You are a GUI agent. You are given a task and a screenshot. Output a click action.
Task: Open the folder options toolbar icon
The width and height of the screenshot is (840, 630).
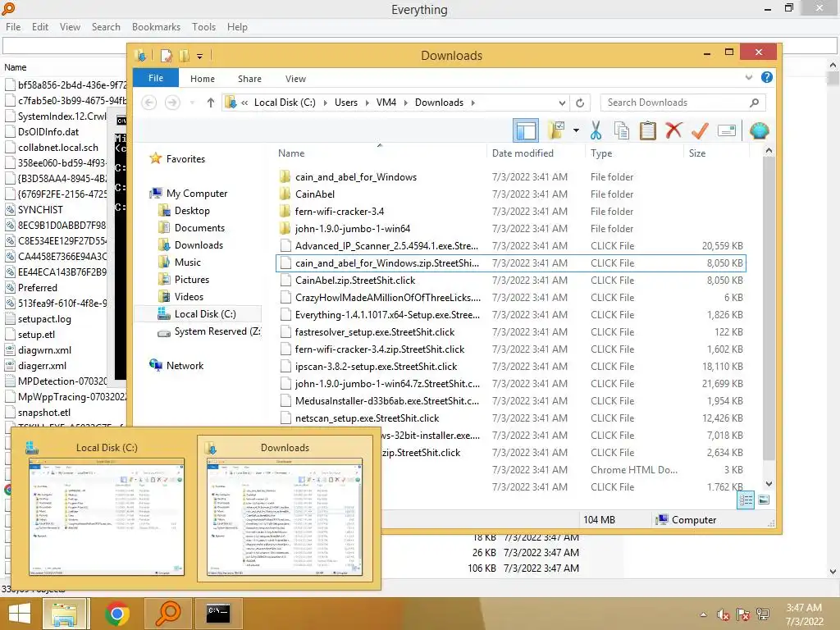557,130
